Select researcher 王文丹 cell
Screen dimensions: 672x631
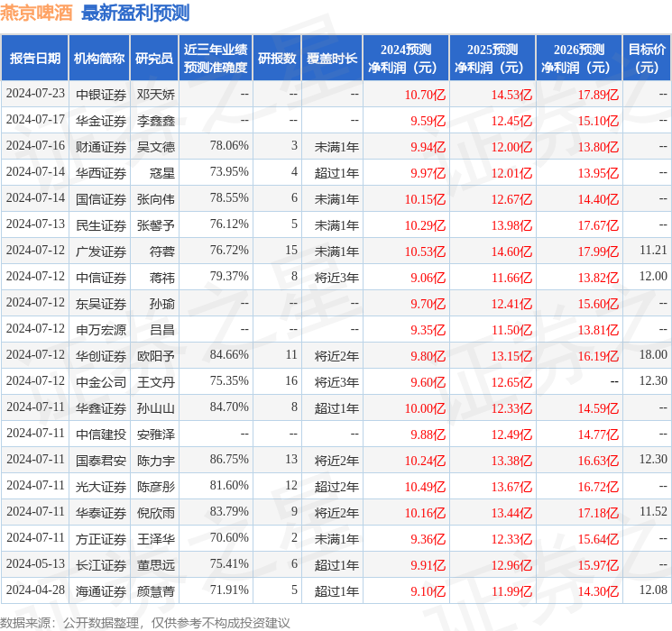point(155,381)
